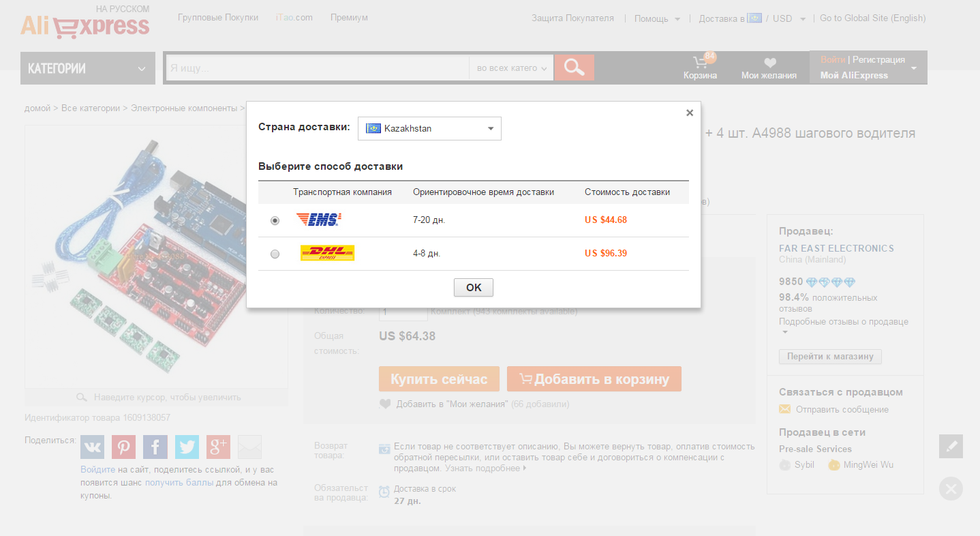Open iTao.com menu item

(294, 17)
